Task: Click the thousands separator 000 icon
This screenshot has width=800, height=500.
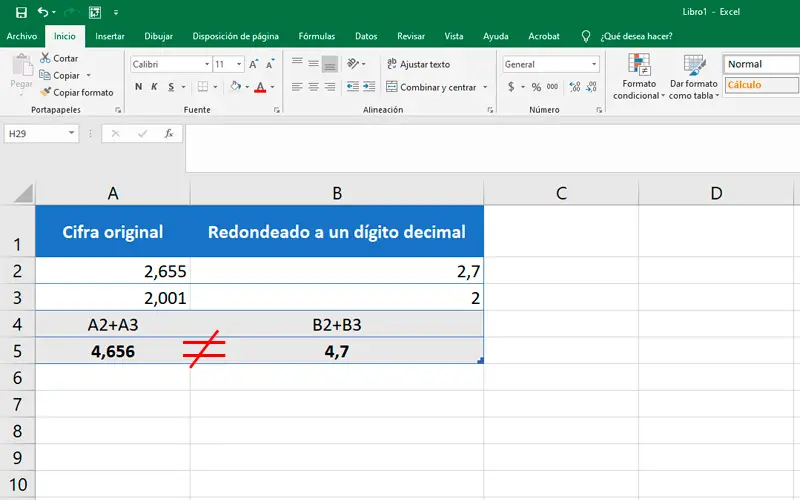Action: pyautogui.click(x=552, y=87)
